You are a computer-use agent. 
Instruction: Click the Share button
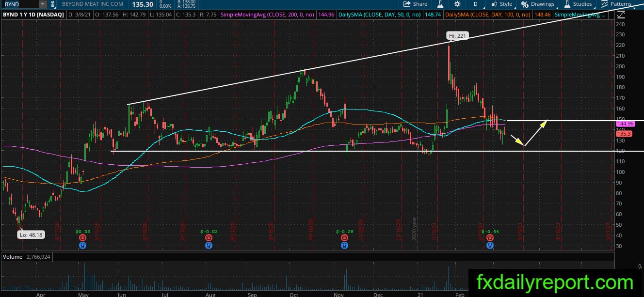click(416, 4)
